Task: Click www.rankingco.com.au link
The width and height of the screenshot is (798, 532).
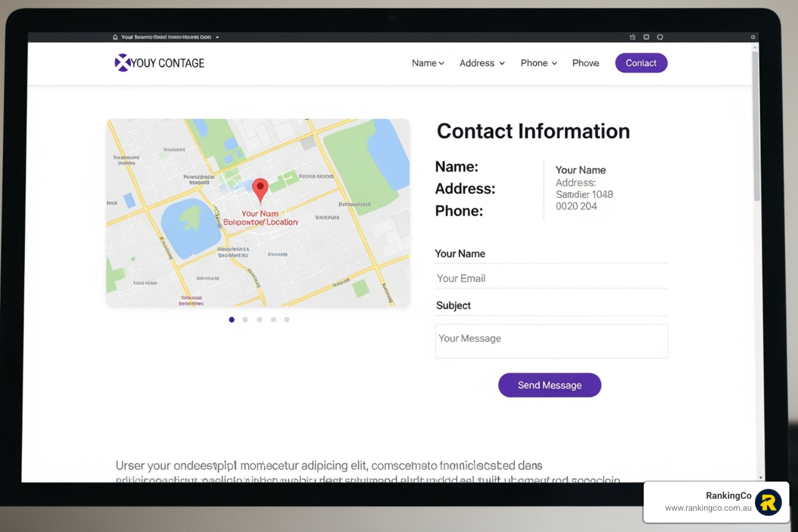Action: [x=708, y=508]
